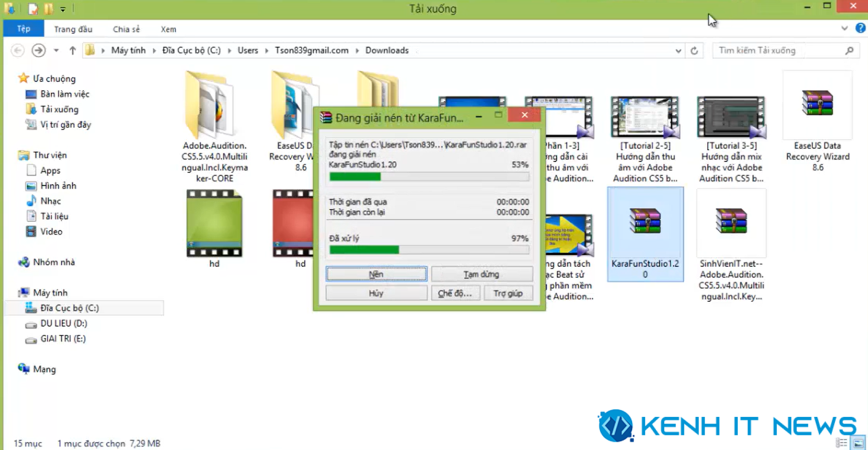This screenshot has height=450, width=868.
Task: Click the Forward navigation arrow
Action: pos(38,50)
